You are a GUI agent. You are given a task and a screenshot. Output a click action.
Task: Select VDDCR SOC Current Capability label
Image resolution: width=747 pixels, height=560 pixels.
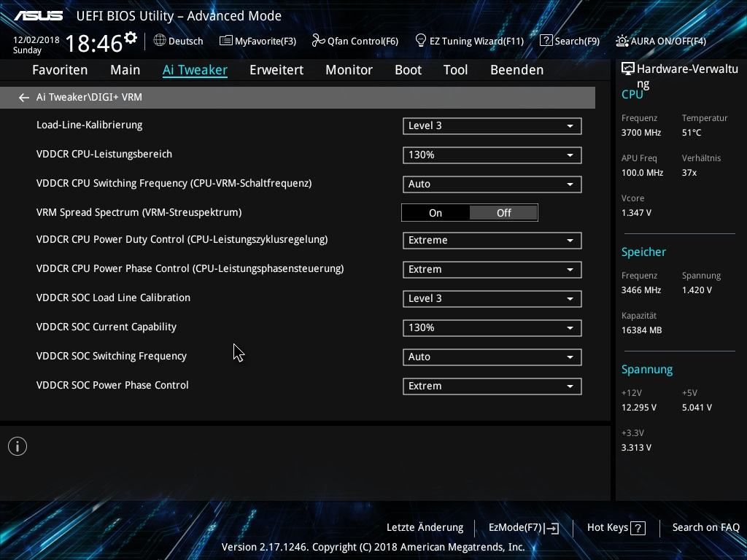click(107, 327)
